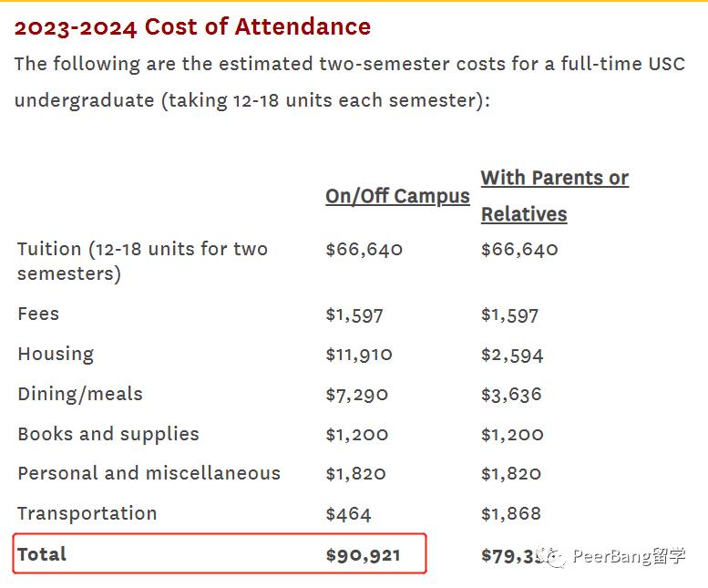Open the On/Off Campus column link
Image resolution: width=708 pixels, height=588 pixels.
click(x=397, y=196)
